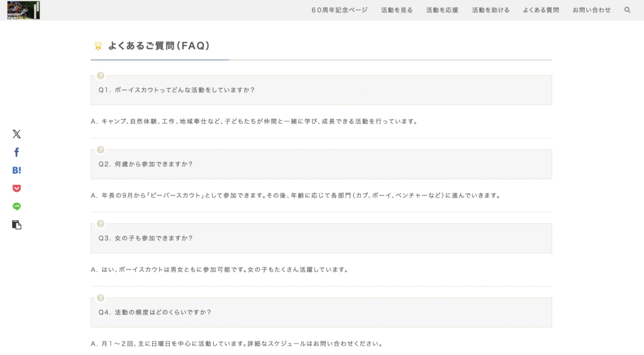Screen dimensions: 644x355
Task: Click よくあるご質問(FAQ) heading
Action: 159,46
